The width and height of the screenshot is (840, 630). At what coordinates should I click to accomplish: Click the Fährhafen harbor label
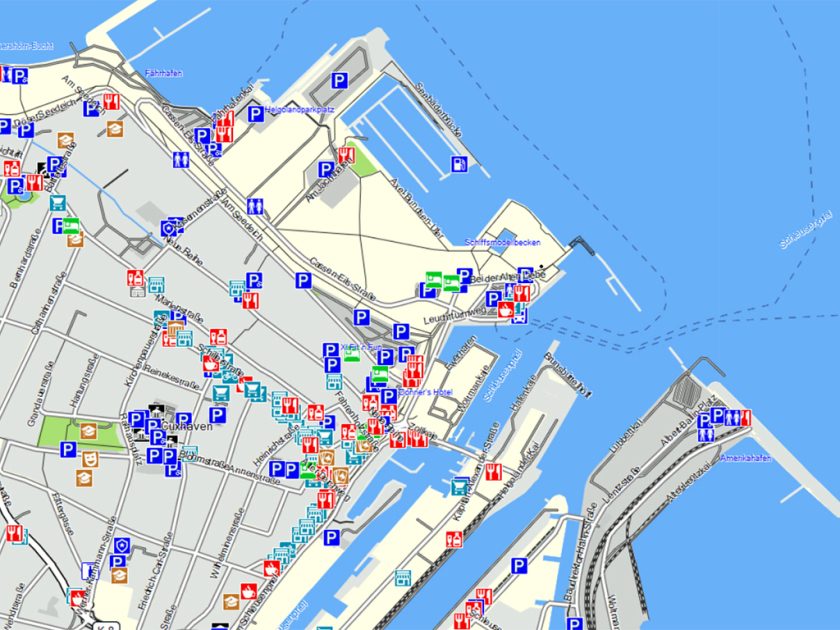click(x=164, y=74)
